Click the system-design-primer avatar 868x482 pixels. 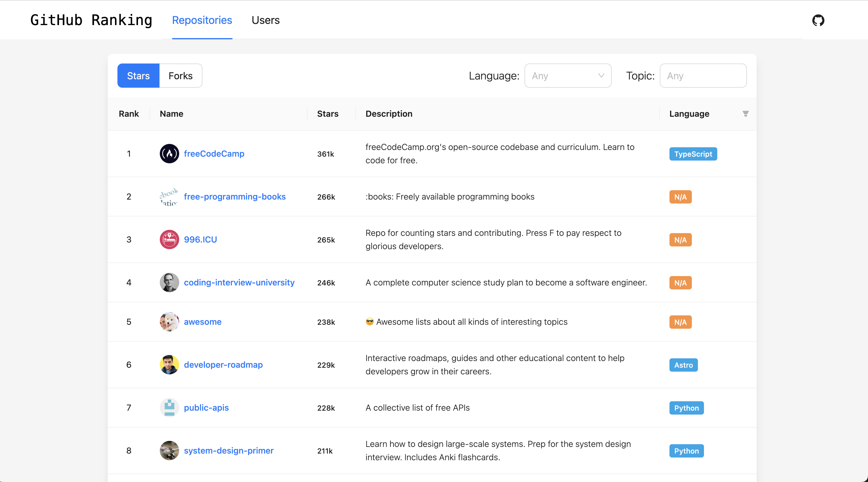click(x=169, y=451)
